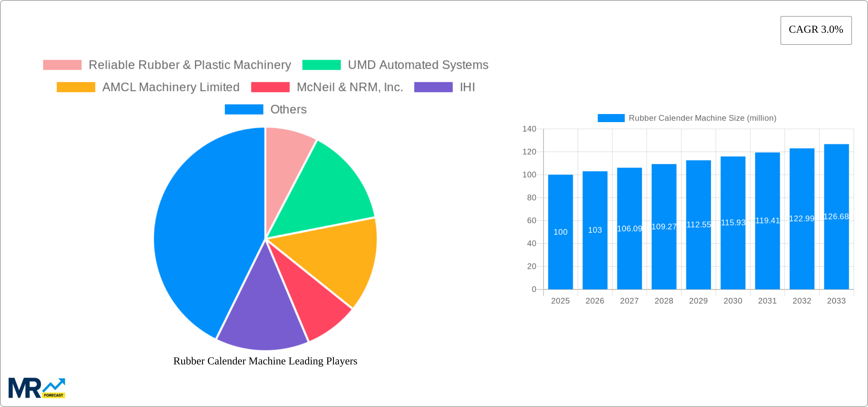Click the Rubber Calender Machine Leading Players title
868x407 pixels.
coord(265,361)
